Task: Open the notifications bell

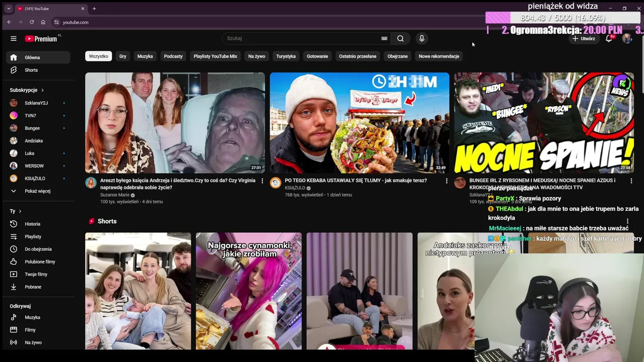Action: point(609,38)
